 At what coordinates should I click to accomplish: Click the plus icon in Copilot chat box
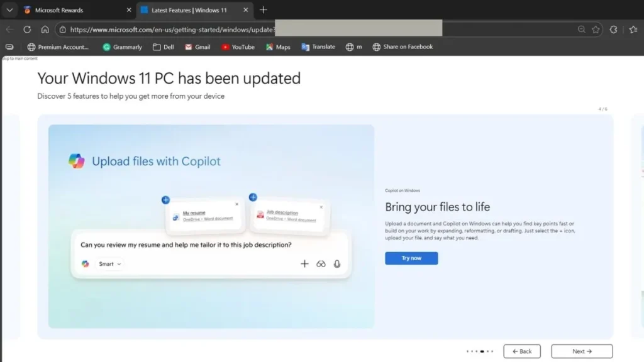pyautogui.click(x=304, y=264)
